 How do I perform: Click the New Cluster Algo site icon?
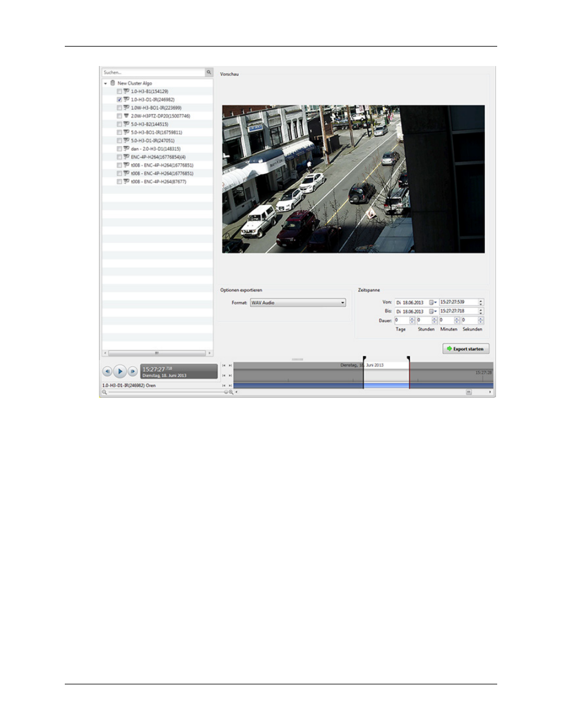pos(113,83)
